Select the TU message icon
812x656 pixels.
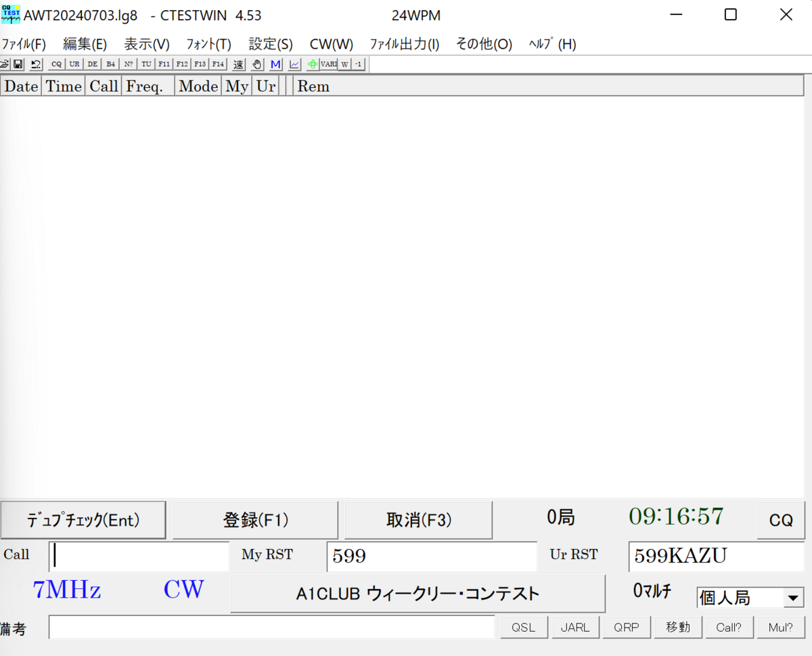[146, 64]
